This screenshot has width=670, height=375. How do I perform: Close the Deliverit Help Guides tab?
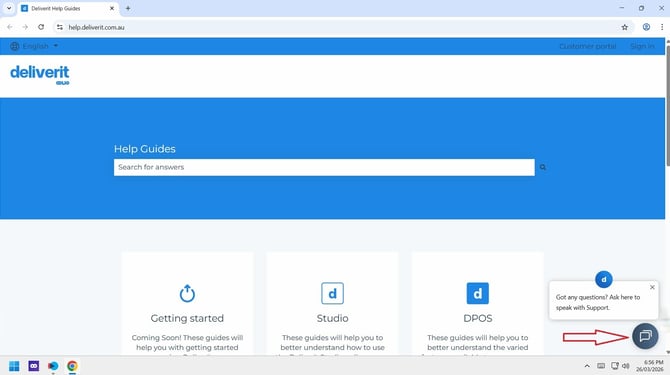click(x=112, y=8)
